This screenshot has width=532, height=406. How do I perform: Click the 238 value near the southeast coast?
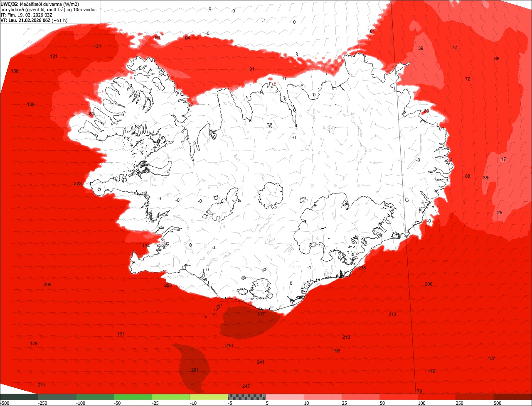[362, 268]
